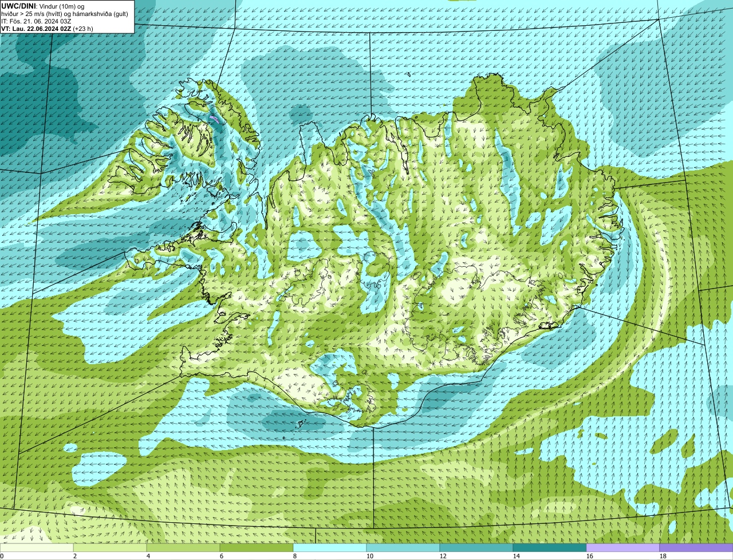The width and height of the screenshot is (733, 560).
Task: Click the purple legend swatch above 18 m/s
Action: pyautogui.click(x=696, y=547)
